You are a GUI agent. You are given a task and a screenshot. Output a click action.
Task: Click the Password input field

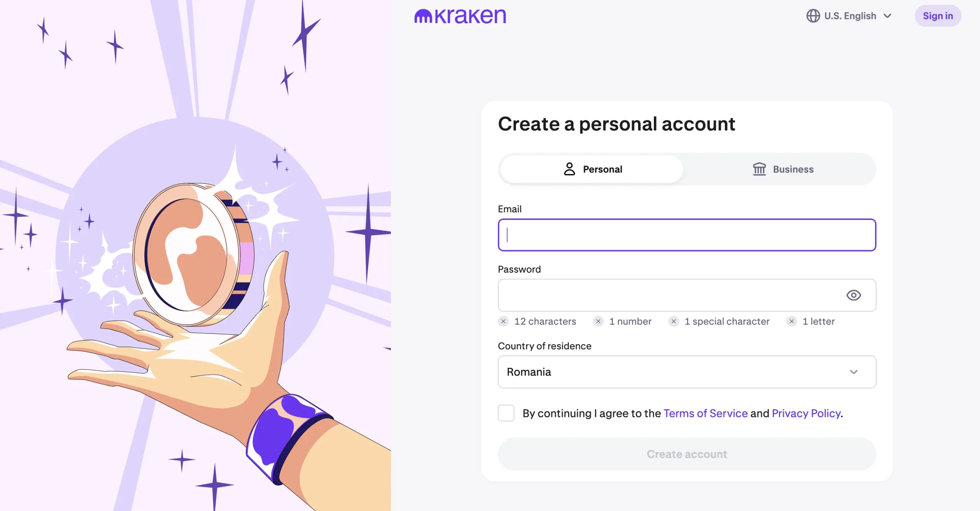point(687,295)
